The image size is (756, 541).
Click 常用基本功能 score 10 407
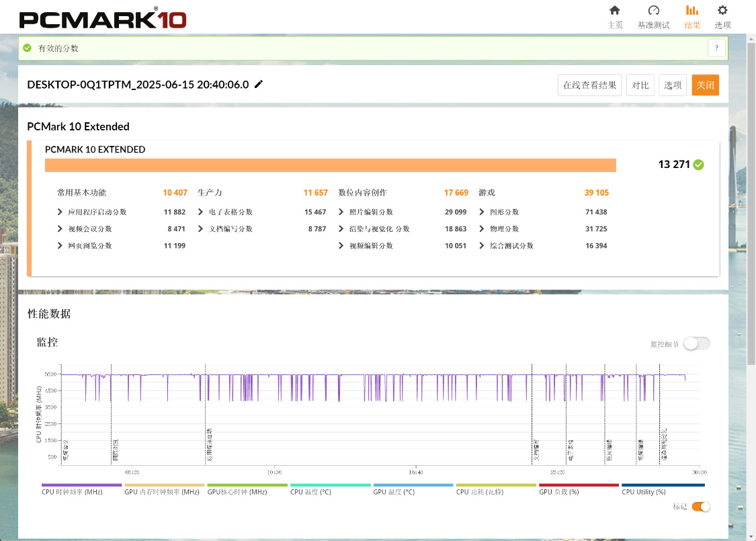175,192
